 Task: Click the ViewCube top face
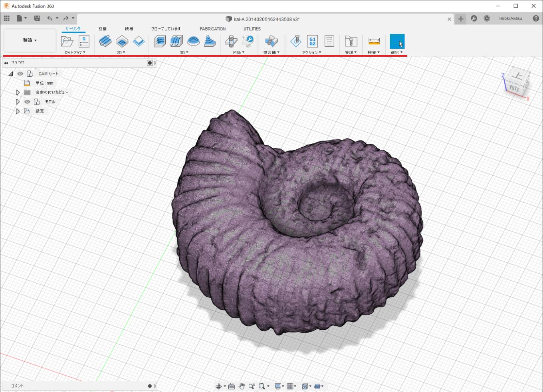click(x=518, y=75)
